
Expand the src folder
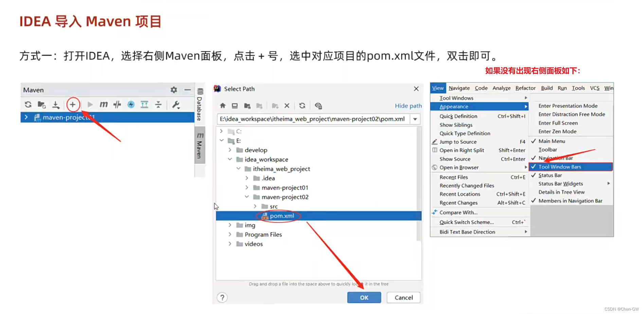255,206
